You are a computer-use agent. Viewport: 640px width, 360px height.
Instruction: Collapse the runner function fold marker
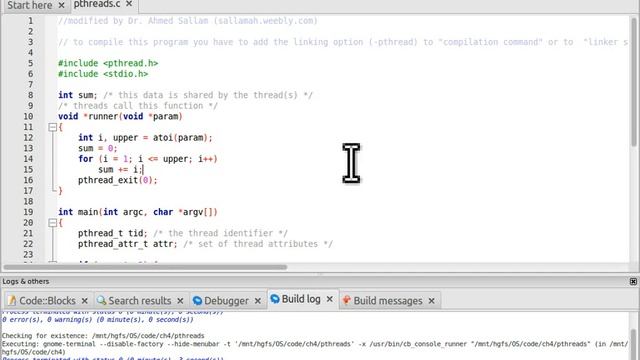coord(52,127)
